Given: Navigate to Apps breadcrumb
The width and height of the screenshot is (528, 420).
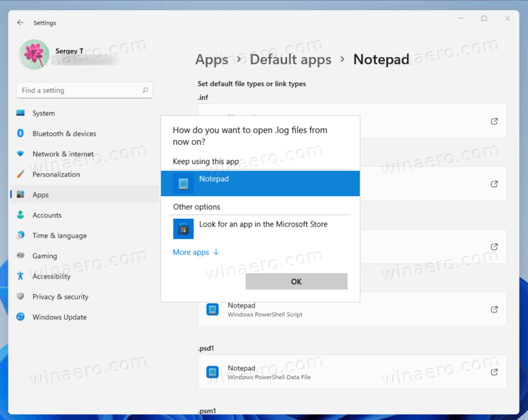Looking at the screenshot, I should (x=211, y=60).
